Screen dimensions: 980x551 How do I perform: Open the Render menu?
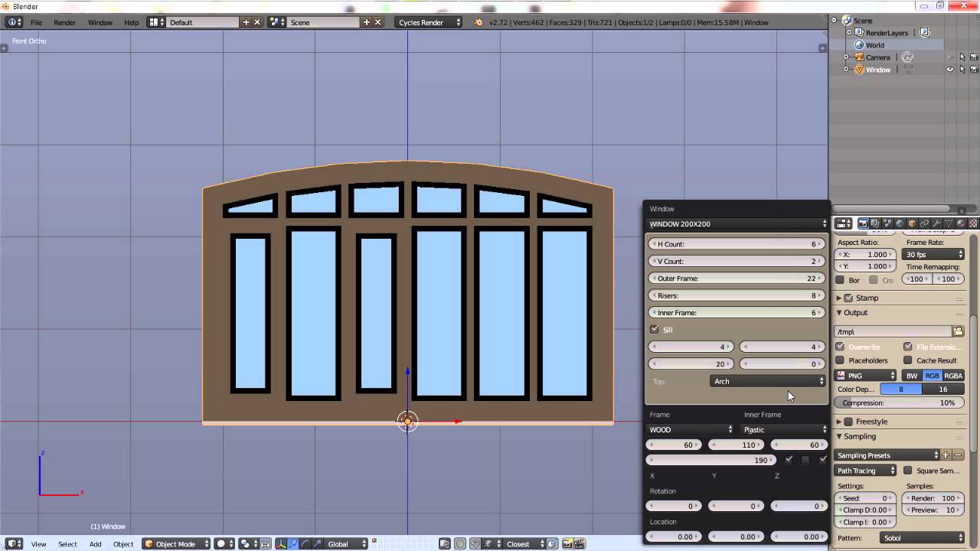pyautogui.click(x=64, y=22)
